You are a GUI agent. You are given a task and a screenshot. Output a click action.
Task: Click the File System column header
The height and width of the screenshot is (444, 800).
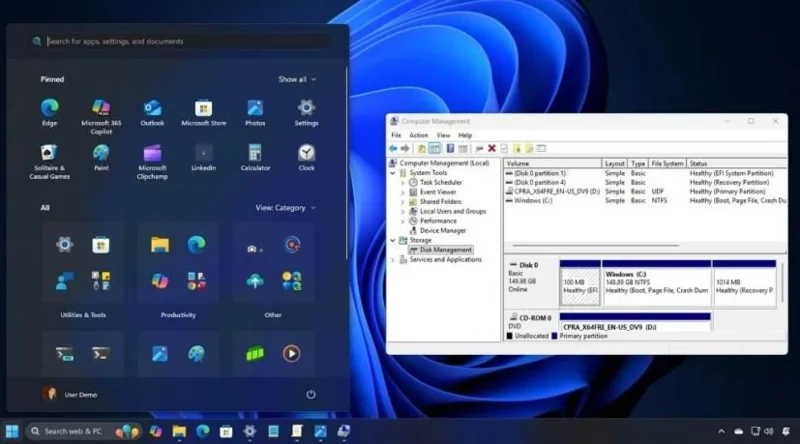[667, 164]
